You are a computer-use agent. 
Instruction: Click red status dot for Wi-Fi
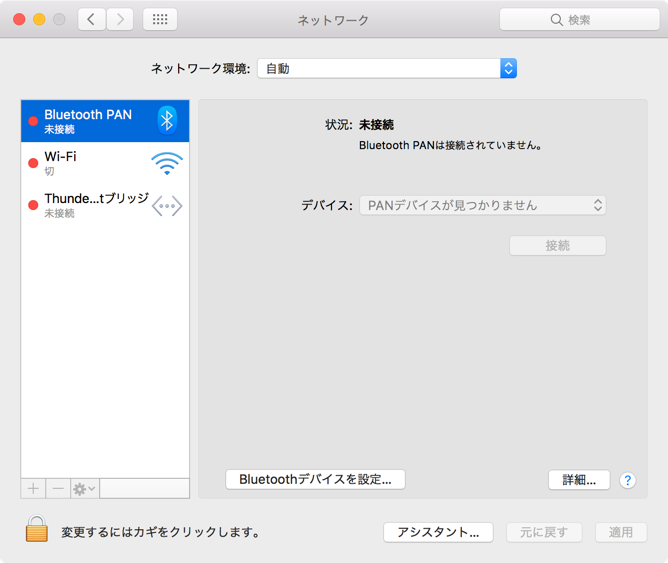33,163
